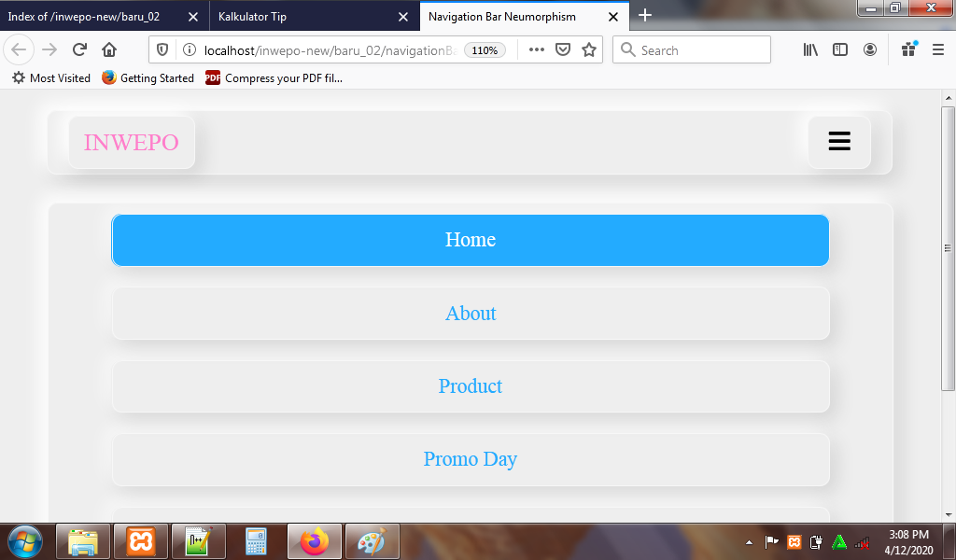Screen dimensions: 956x560
Task: Open the Windows Start menu
Action: [x=25, y=541]
